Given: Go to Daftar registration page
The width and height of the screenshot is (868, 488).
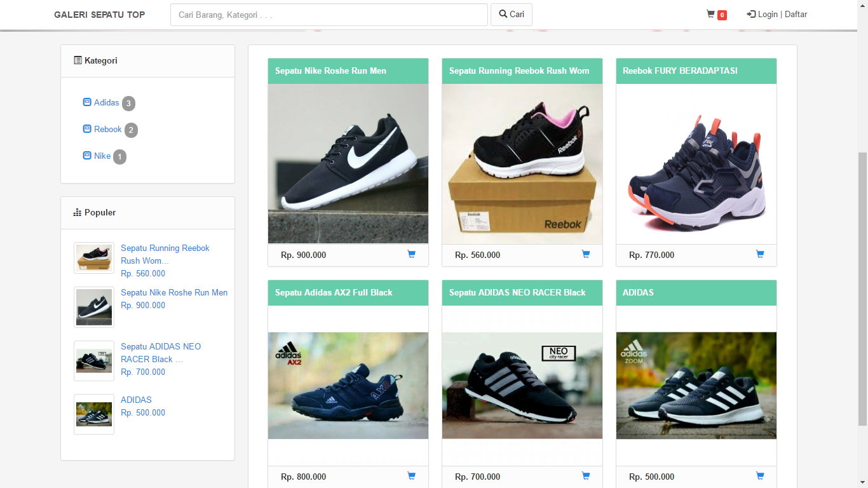Looking at the screenshot, I should click(796, 15).
